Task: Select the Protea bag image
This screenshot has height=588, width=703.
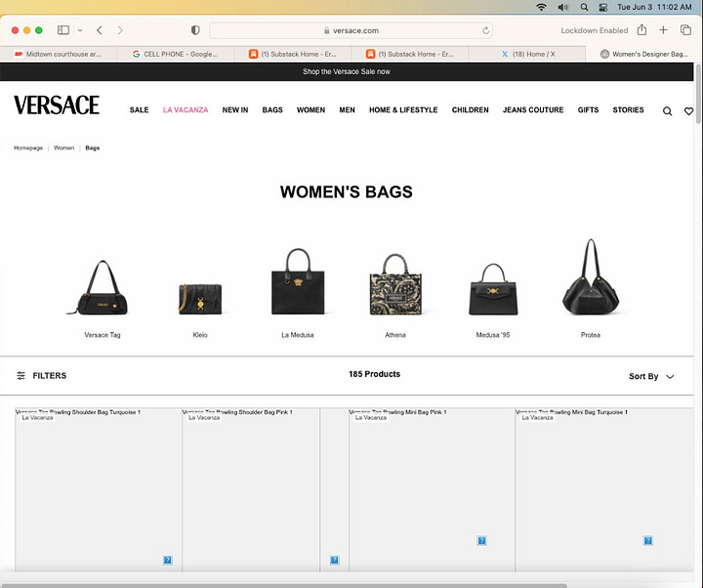Action: [x=591, y=276]
